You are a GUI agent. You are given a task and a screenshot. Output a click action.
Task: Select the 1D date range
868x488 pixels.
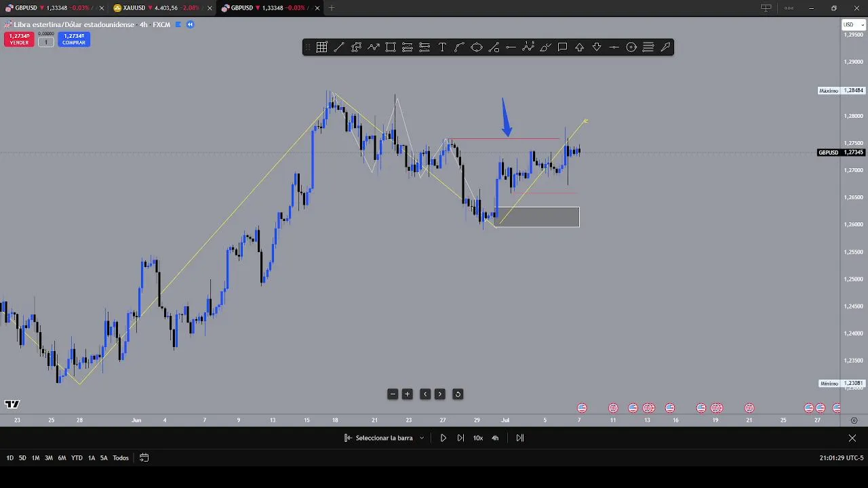10,458
